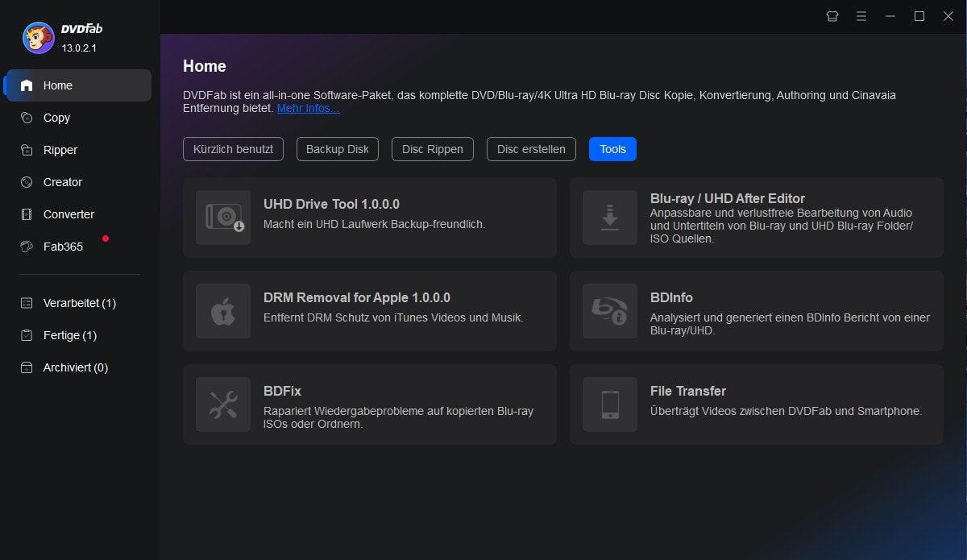Click the File Transfer smartphone icon
The height and width of the screenshot is (560, 967).
pyautogui.click(x=610, y=404)
